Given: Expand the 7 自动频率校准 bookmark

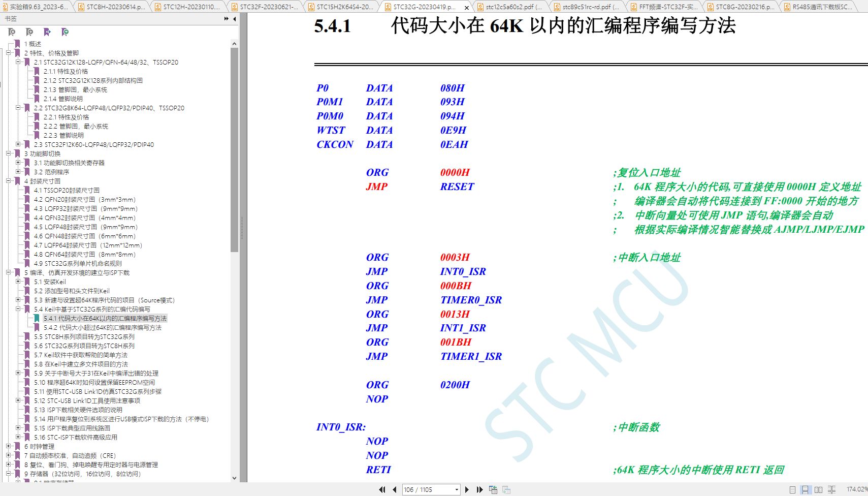Looking at the screenshot, I should (9, 455).
